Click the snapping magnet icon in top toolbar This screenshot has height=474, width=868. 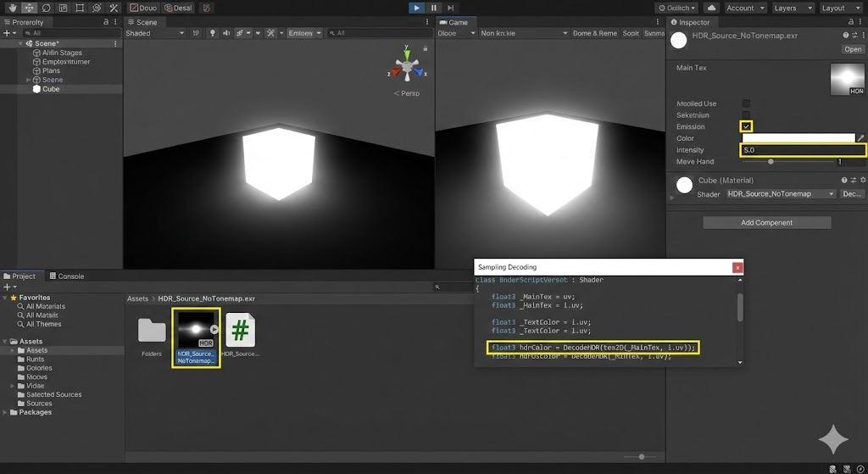(207, 8)
